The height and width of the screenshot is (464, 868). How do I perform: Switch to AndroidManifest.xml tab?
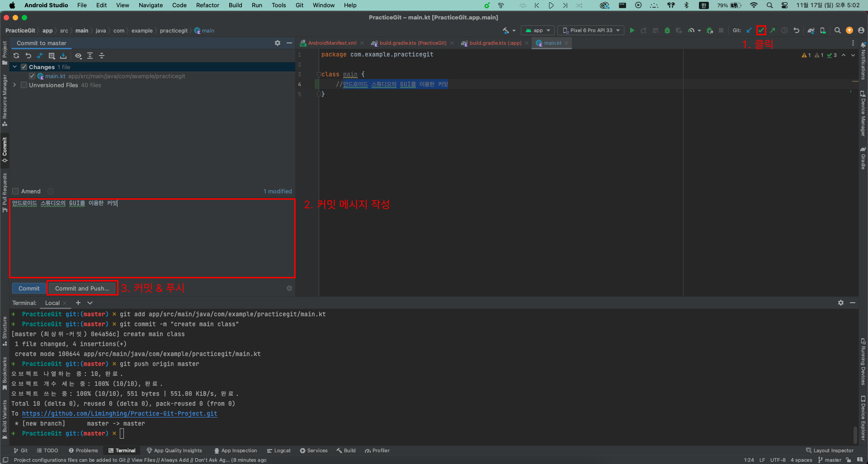(x=332, y=43)
